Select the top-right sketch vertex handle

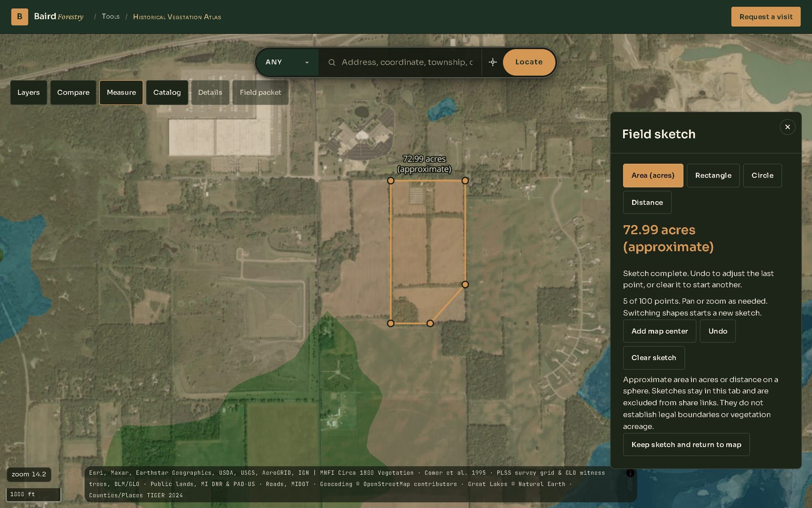pos(465,180)
